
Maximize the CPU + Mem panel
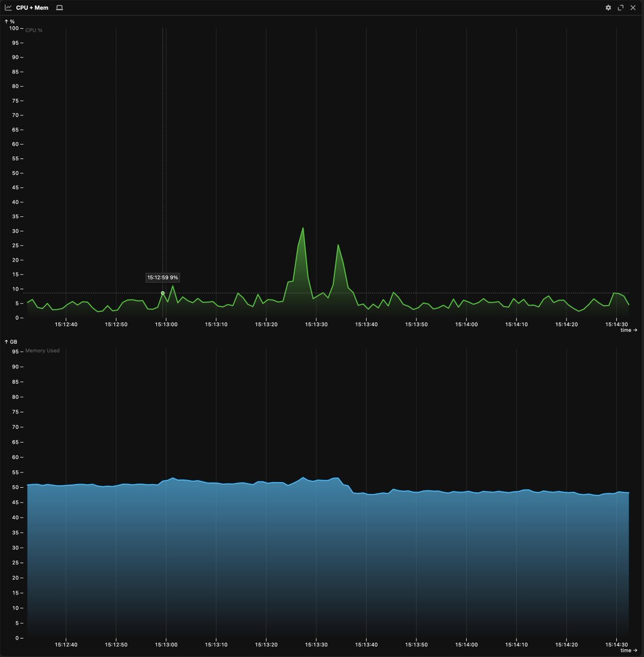[x=620, y=8]
